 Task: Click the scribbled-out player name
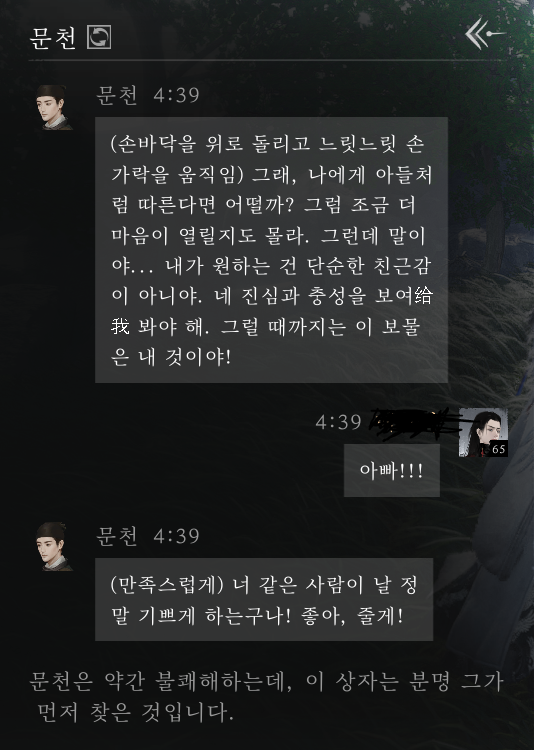[x=412, y=423]
